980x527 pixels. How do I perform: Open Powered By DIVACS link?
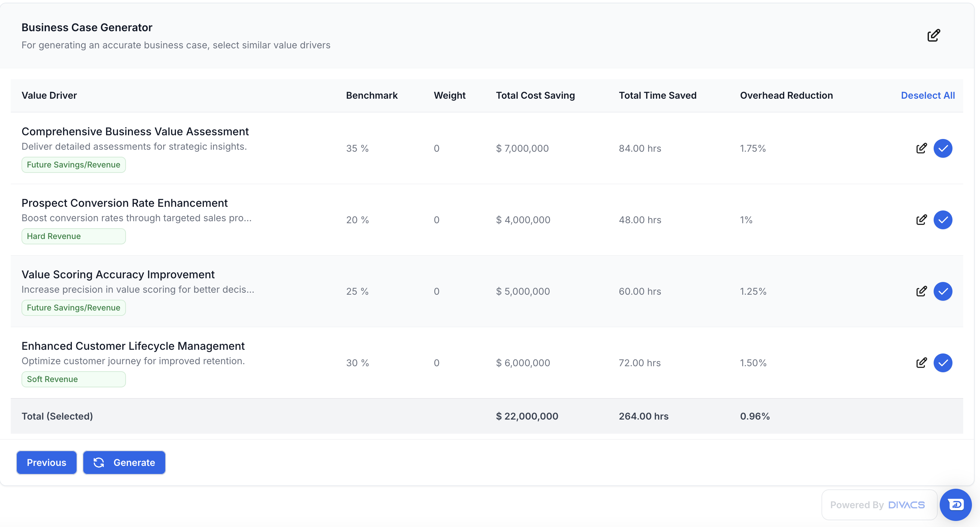tap(878, 505)
